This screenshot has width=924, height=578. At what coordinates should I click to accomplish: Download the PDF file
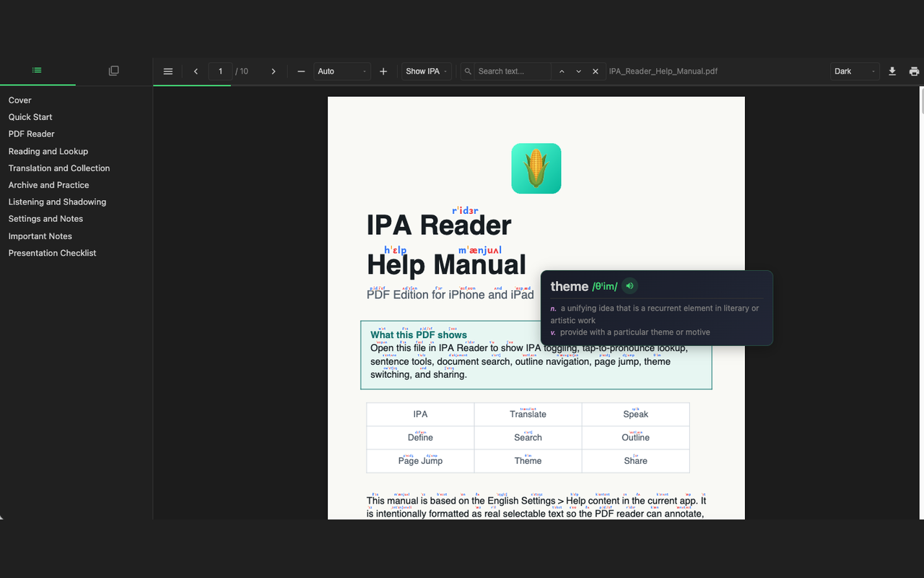[x=892, y=71]
